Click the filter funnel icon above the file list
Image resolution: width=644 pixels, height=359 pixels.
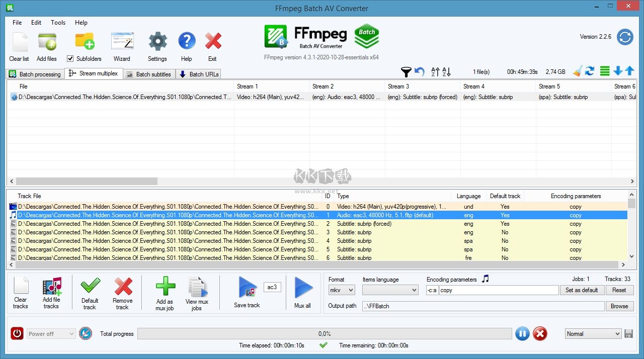(x=406, y=72)
